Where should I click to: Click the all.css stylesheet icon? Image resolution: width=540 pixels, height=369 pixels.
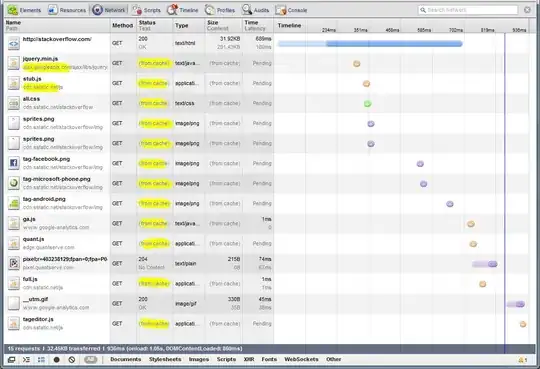pyautogui.click(x=14, y=103)
